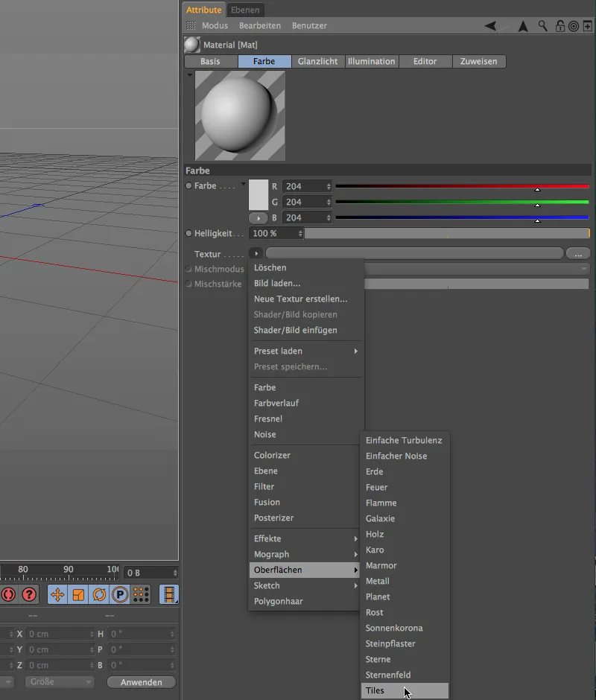Open the Benutzer menu
596x700 pixels.
310,25
